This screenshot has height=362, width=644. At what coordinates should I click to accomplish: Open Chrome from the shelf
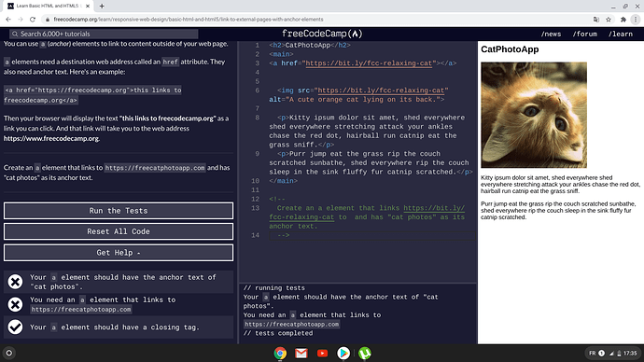pos(280,353)
